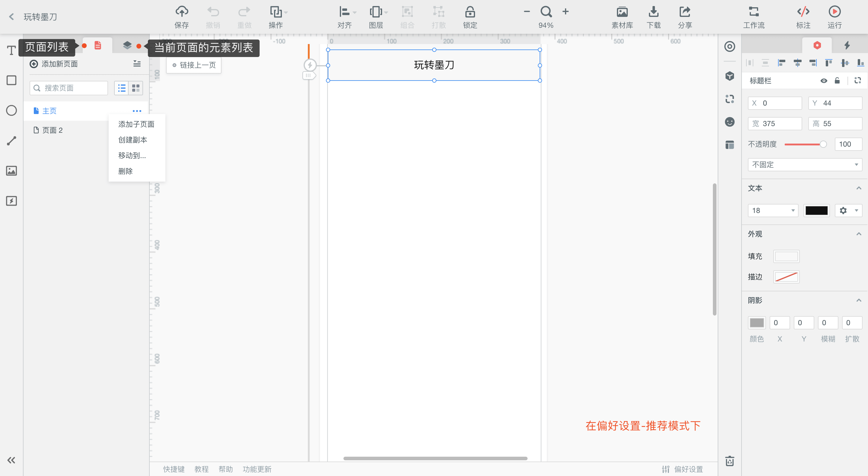Toggle the lock icon for 标题栏

(837, 81)
